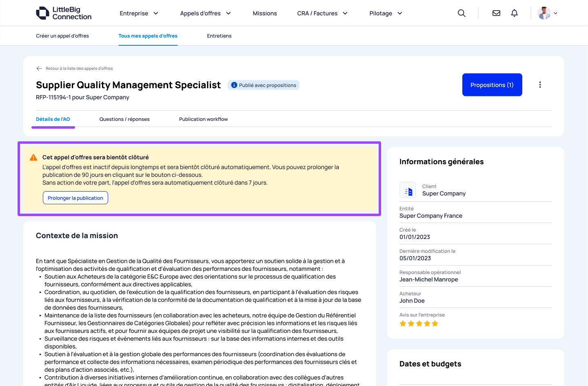
Task: Click Prolonger la publication button
Action: 75,198
